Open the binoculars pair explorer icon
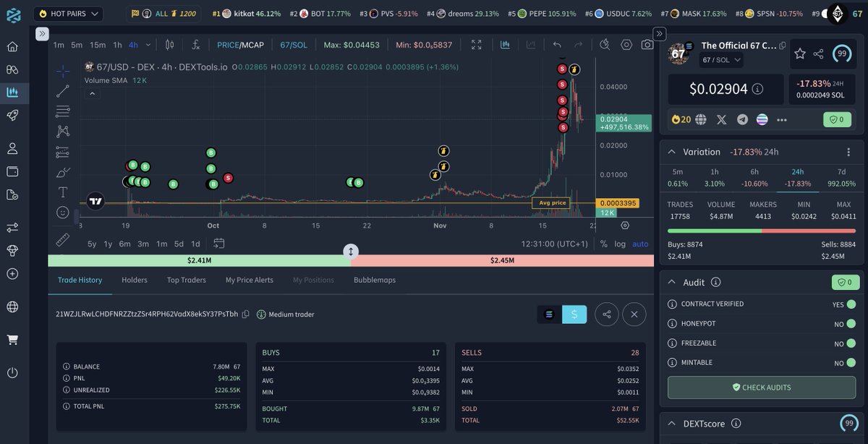 [12, 69]
